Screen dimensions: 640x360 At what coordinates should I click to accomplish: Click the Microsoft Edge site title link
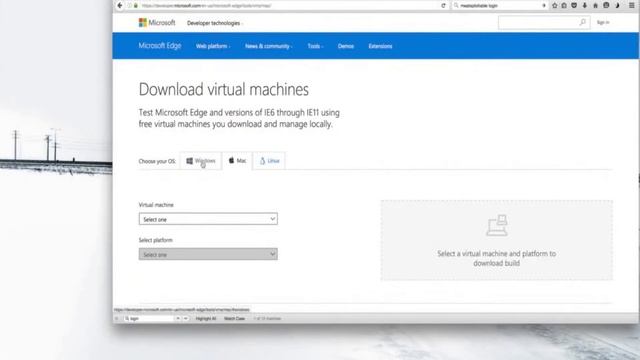coord(160,46)
